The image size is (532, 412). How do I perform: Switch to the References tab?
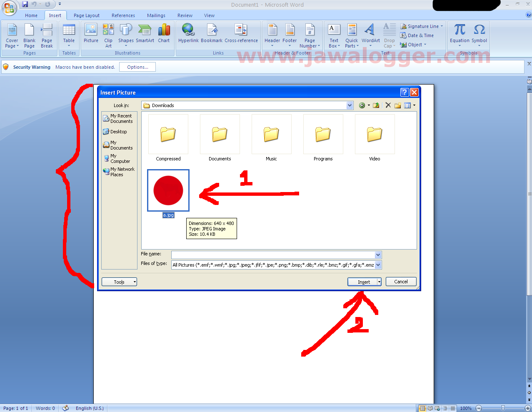pyautogui.click(x=123, y=15)
